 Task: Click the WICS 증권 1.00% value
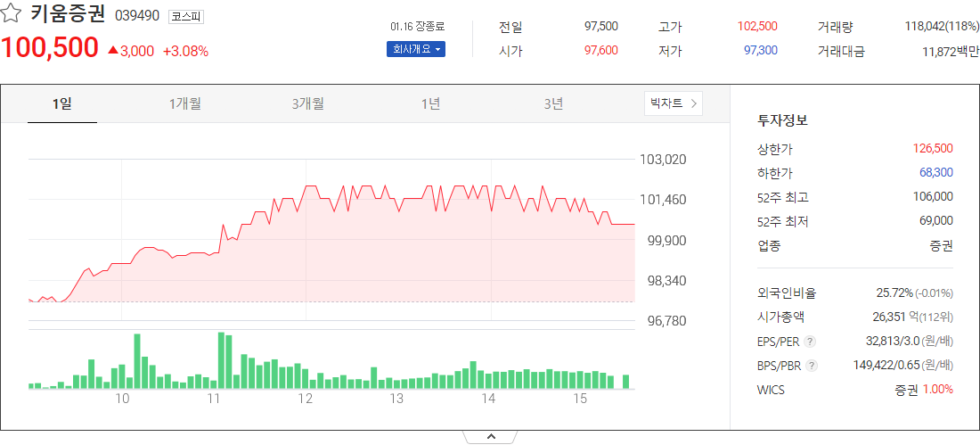(x=924, y=390)
